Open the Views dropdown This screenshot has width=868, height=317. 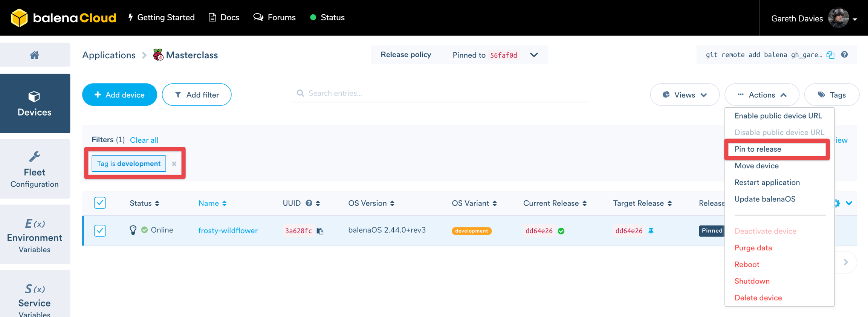[x=684, y=95]
